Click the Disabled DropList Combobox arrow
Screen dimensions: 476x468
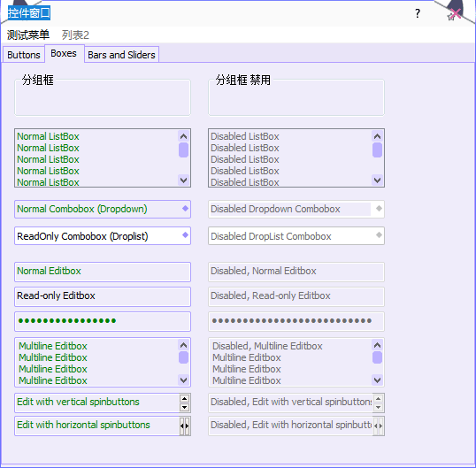(x=379, y=235)
